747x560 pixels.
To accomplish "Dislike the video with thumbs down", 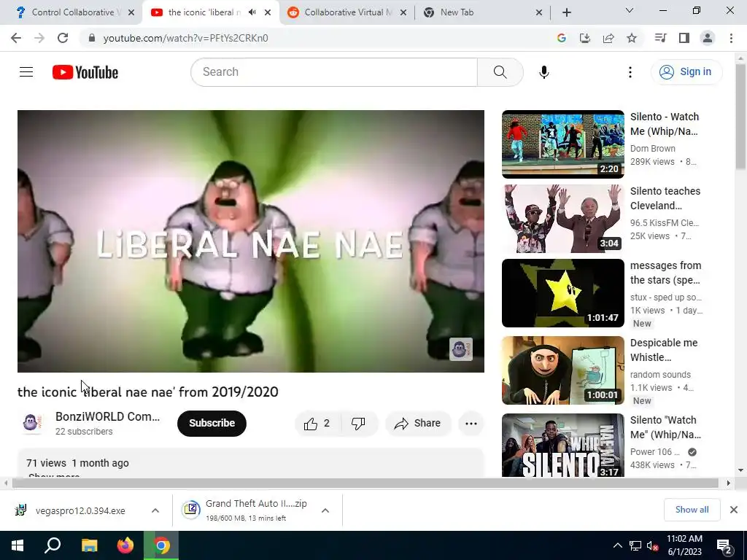I will 358,424.
